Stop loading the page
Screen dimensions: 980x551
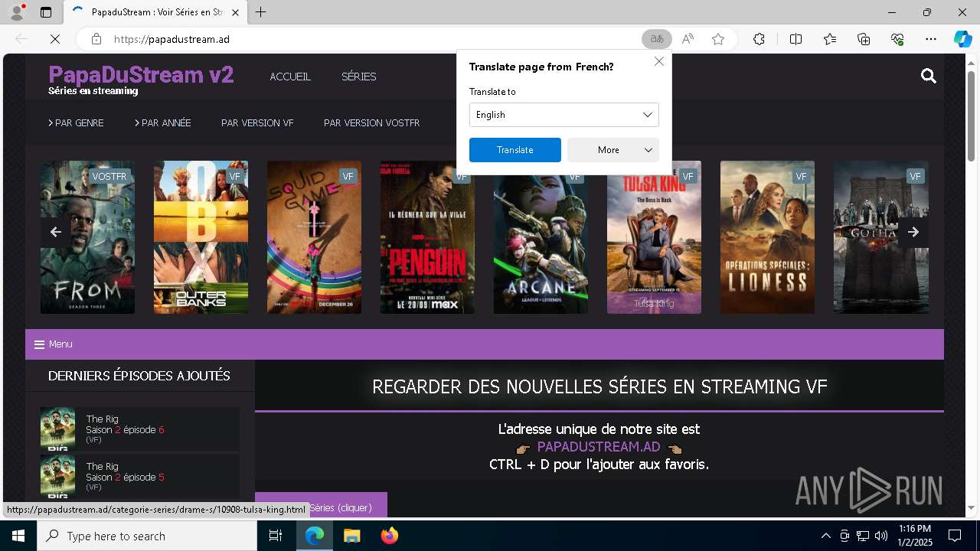pyautogui.click(x=55, y=39)
